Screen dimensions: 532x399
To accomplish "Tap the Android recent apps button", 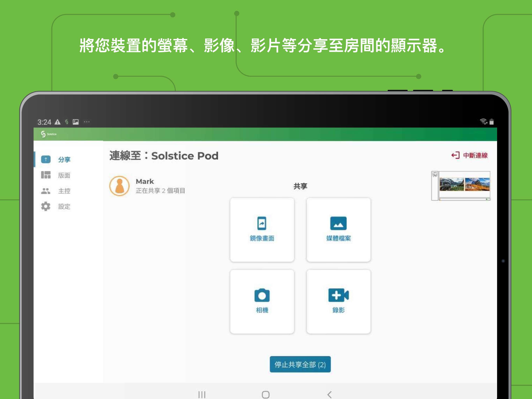I will [x=202, y=395].
